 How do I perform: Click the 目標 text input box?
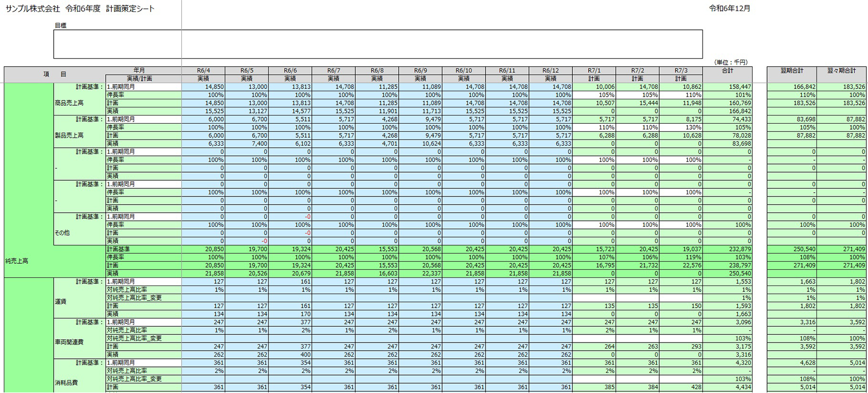coord(378,44)
